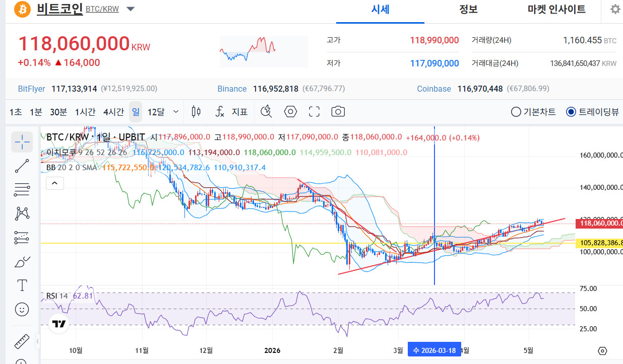Take chart snapshot with camera icon
The image size is (623, 364).
pos(338,111)
